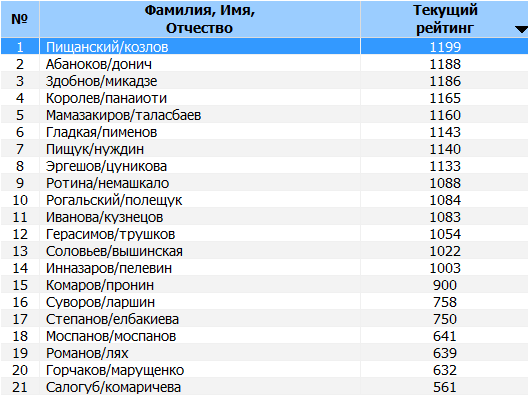Click the Ротина/немашкало name cell
The height and width of the screenshot is (397, 528).
(200, 183)
